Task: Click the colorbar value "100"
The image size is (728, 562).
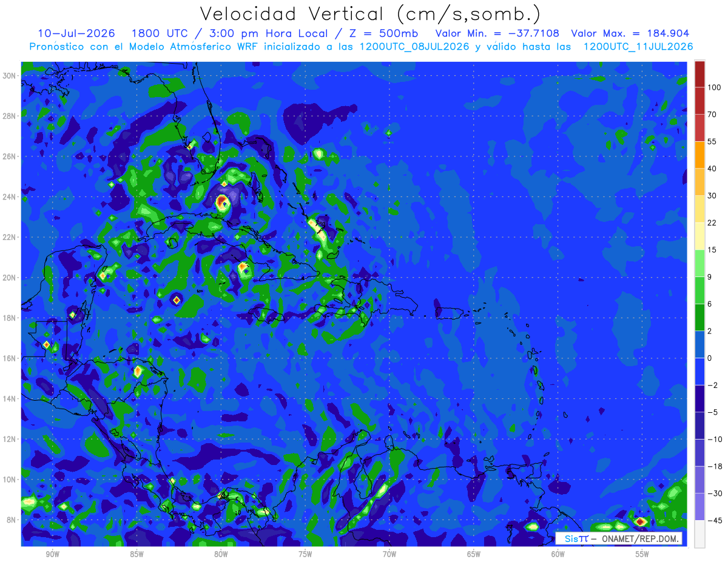Action: pos(714,87)
